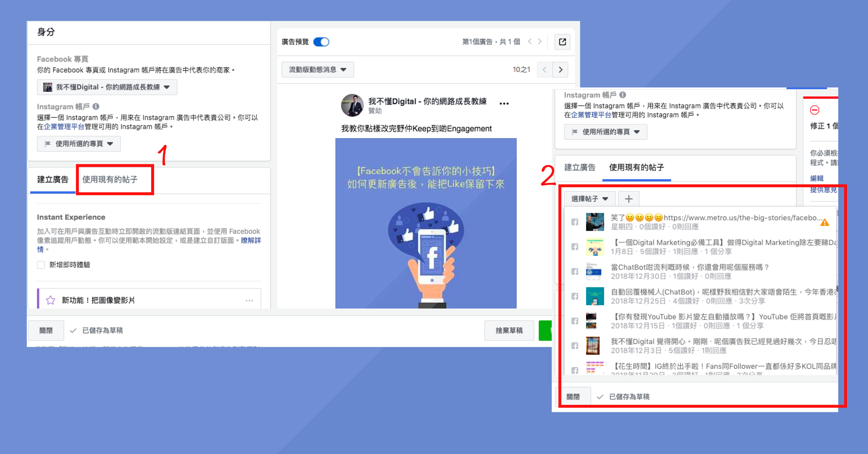This screenshot has width=868, height=454.
Task: Click the Facebook icon beside the 自動回覆機械人 post
Action: point(575,296)
